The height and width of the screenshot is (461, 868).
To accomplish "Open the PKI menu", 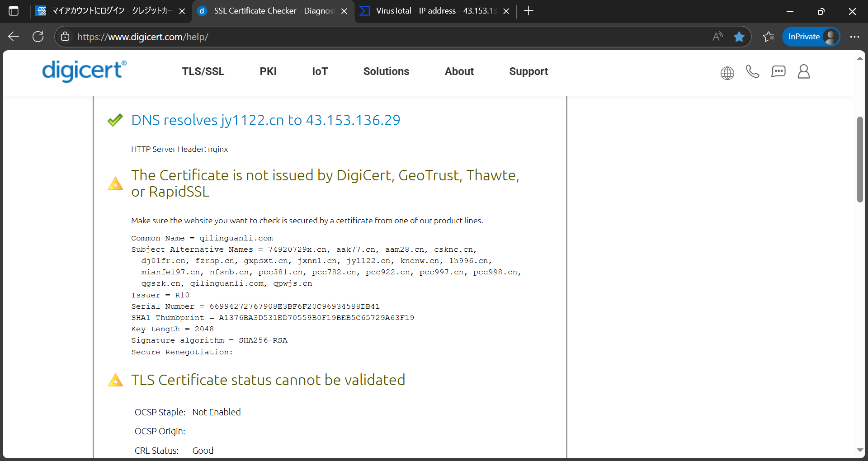I will [268, 71].
